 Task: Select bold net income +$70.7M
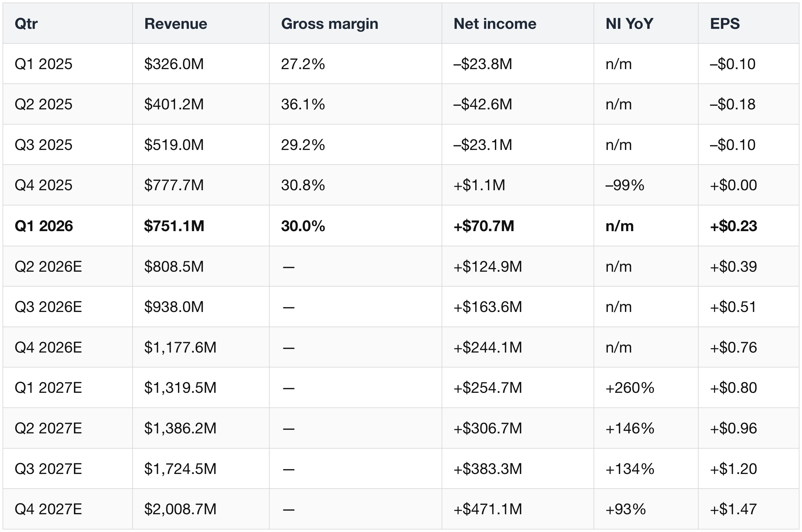[484, 226]
